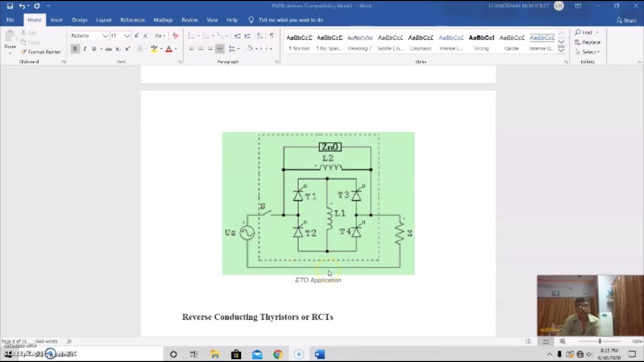Apply Italic formatting
Screen dimensions: 644x362
click(x=85, y=49)
